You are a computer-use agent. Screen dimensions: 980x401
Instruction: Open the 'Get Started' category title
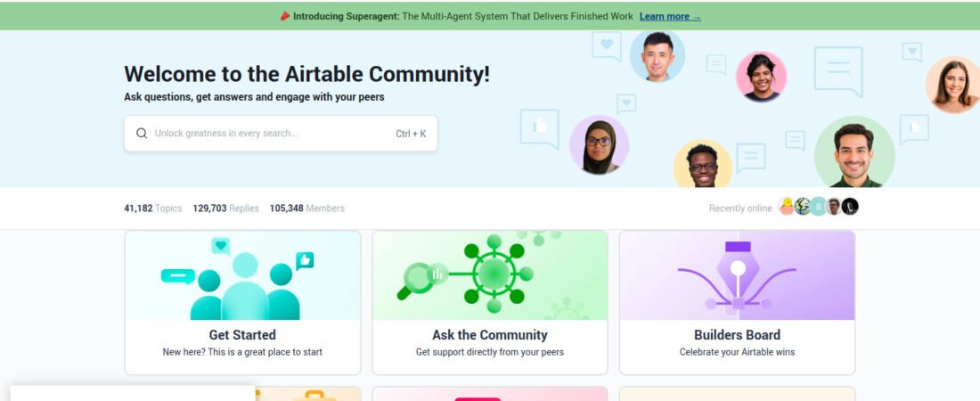point(242,335)
